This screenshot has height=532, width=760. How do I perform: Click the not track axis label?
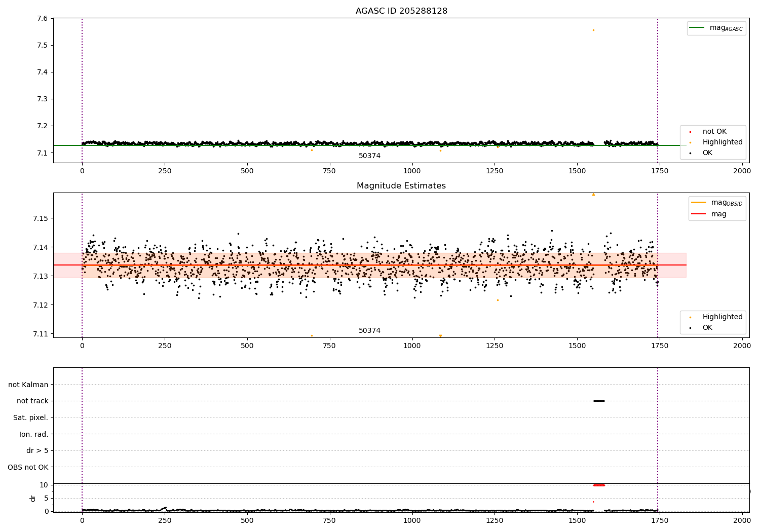pos(32,401)
